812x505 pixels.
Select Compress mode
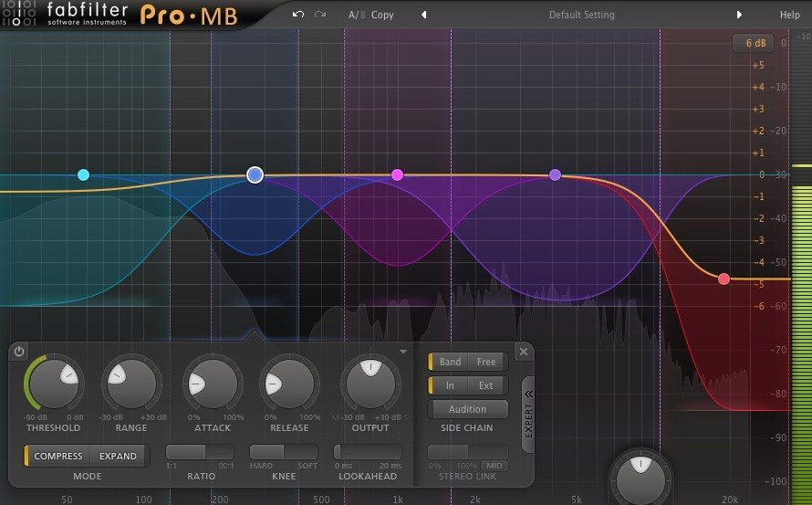coord(57,456)
